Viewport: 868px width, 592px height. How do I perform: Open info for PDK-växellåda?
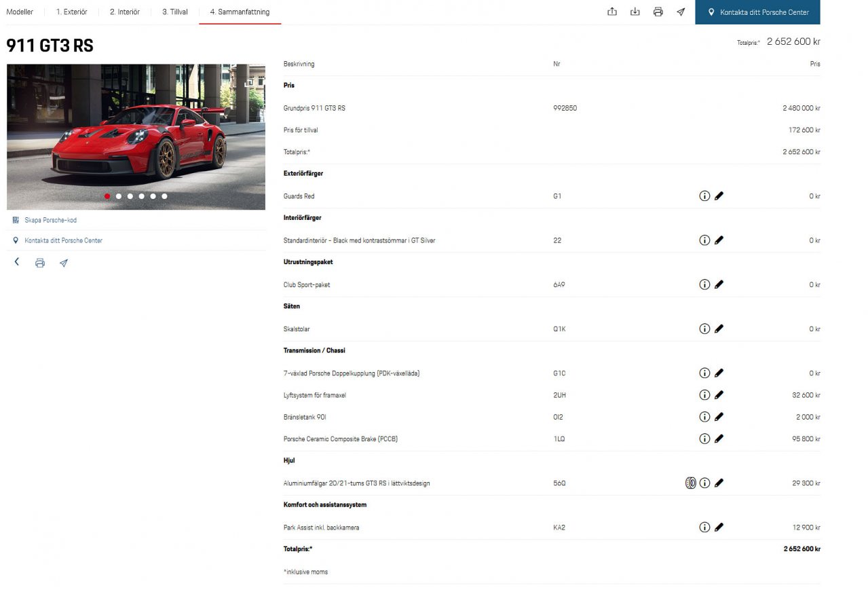[704, 373]
